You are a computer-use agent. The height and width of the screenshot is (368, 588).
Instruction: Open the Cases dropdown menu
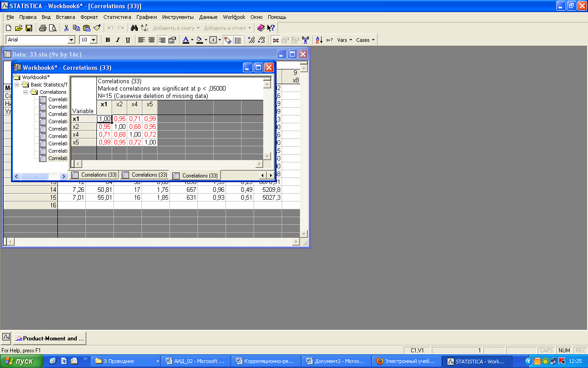click(x=365, y=40)
